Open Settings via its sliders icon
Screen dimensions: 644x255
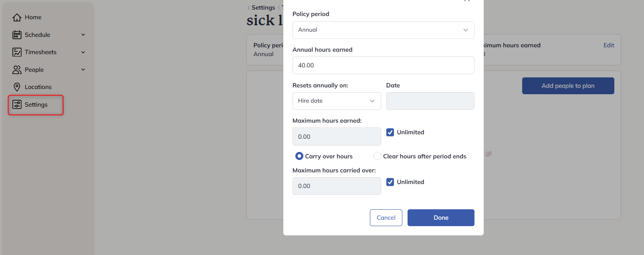point(17,105)
